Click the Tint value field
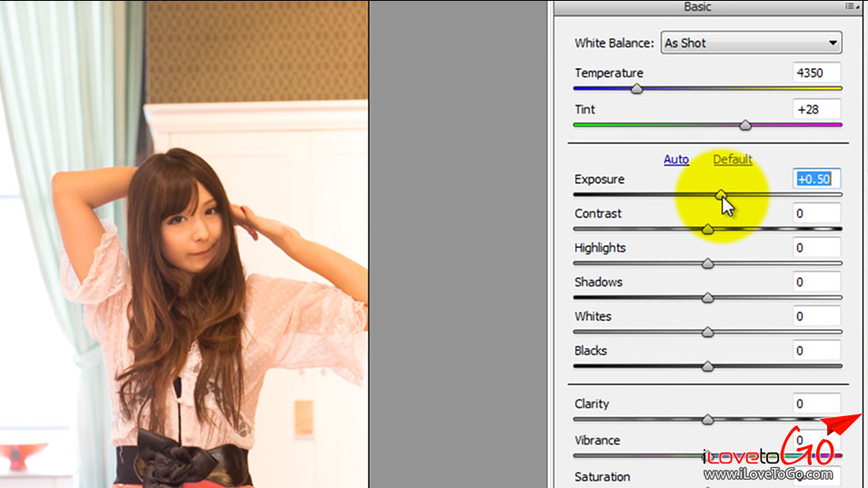 pos(816,110)
